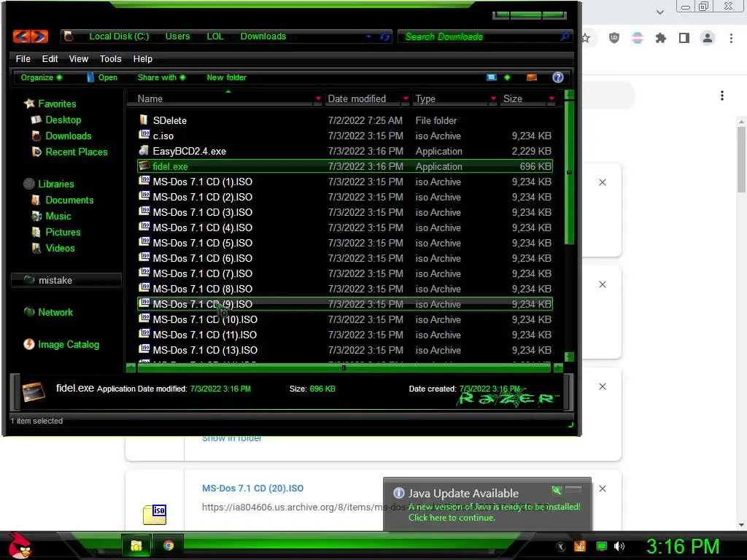747x560 pixels.
Task: Go forward with the orange right arrow
Action: point(39,36)
